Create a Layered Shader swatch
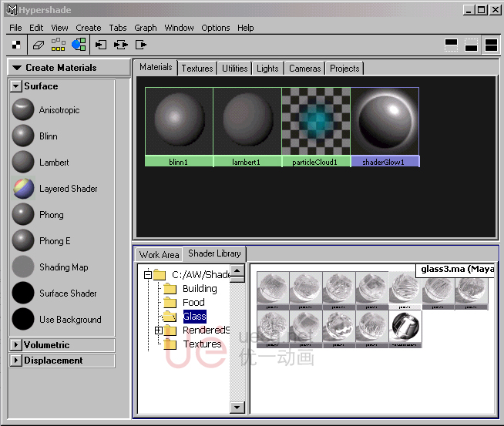The width and height of the screenshot is (504, 426). pyautogui.click(x=23, y=188)
